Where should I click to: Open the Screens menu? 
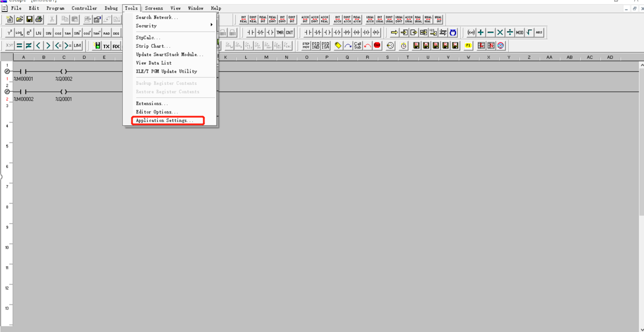(x=154, y=8)
